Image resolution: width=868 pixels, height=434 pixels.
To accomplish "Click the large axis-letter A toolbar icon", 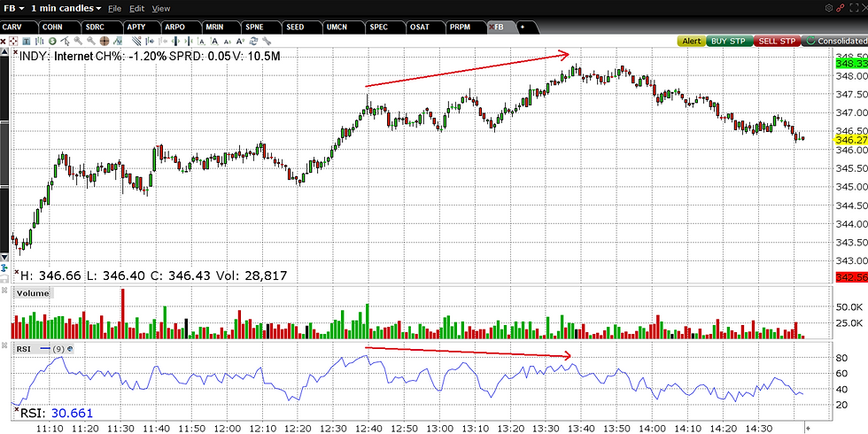I will pos(214,41).
